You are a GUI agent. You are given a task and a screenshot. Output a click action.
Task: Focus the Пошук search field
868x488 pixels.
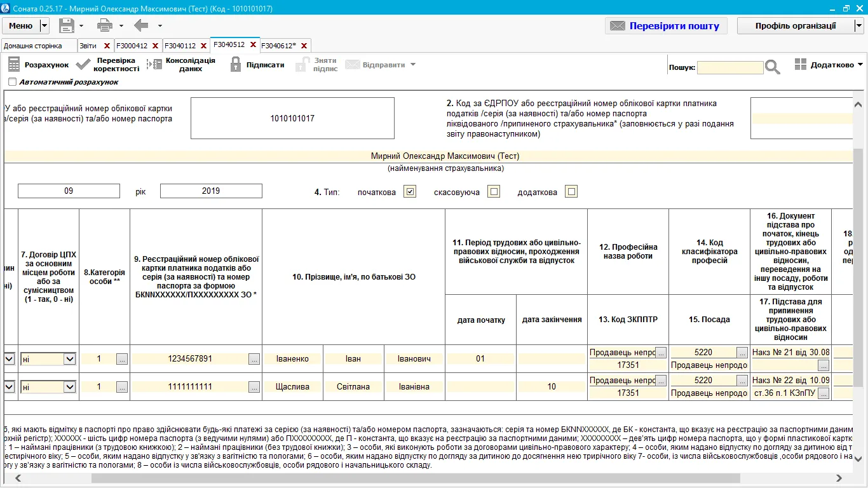(x=730, y=67)
